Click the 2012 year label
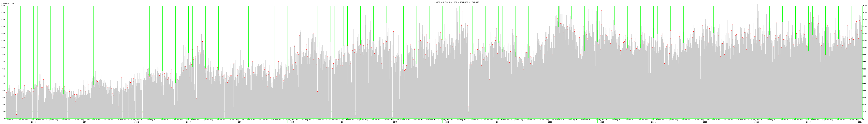The width and height of the screenshot is (868, 124). tap(137, 122)
